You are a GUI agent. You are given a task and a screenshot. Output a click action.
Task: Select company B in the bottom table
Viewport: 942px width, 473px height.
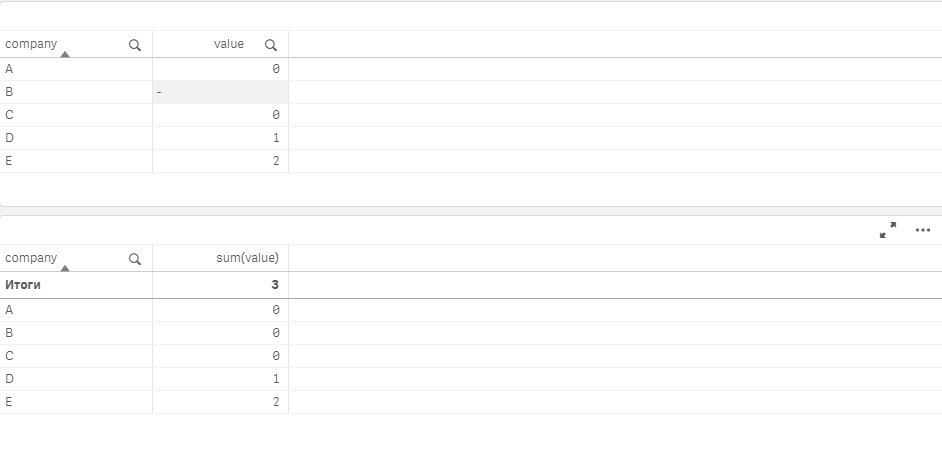click(76, 333)
